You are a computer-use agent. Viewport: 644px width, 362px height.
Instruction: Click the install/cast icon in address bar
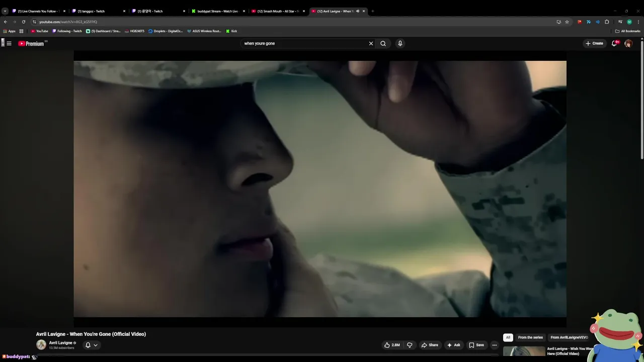(558, 22)
